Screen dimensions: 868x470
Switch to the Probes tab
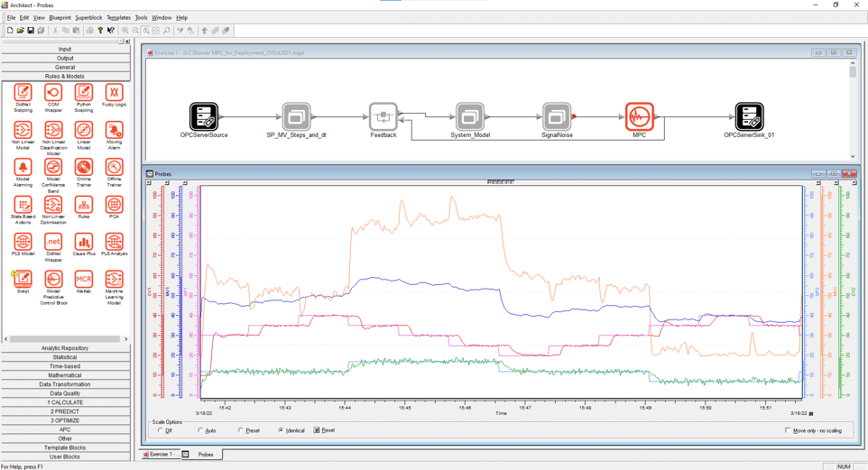coord(205,455)
